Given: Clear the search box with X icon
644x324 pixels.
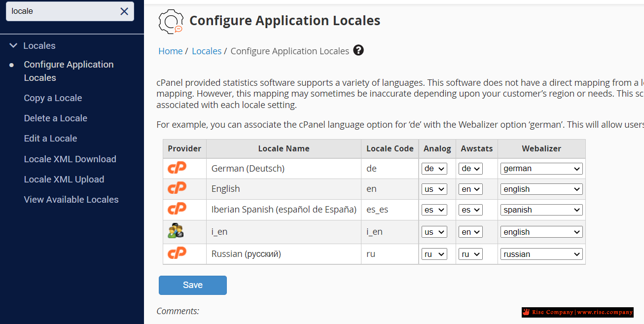Looking at the screenshot, I should [124, 11].
